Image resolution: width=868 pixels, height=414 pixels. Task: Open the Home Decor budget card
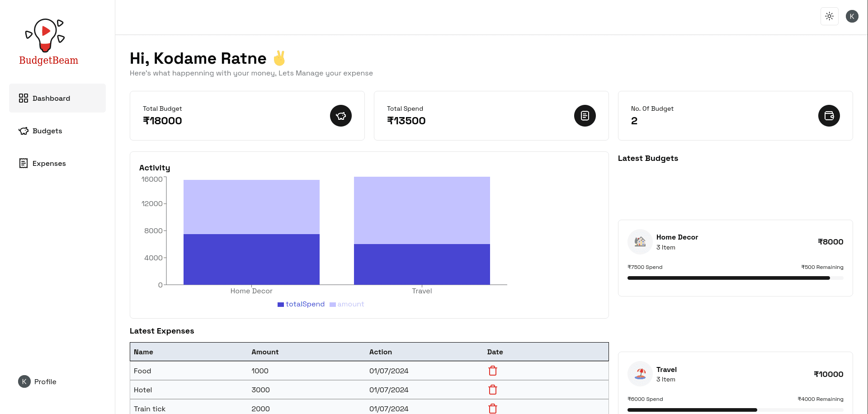tap(735, 258)
